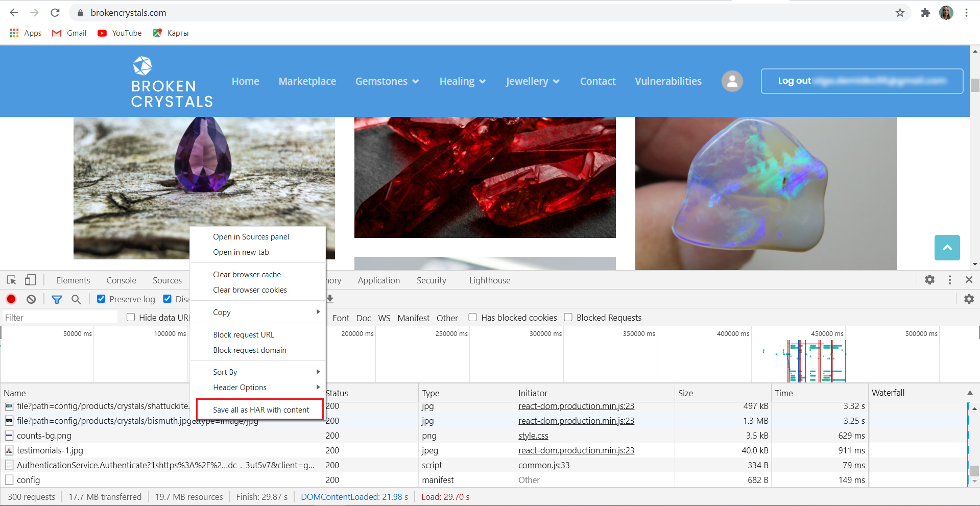
Task: Open the Gmail bookmark
Action: (x=69, y=33)
